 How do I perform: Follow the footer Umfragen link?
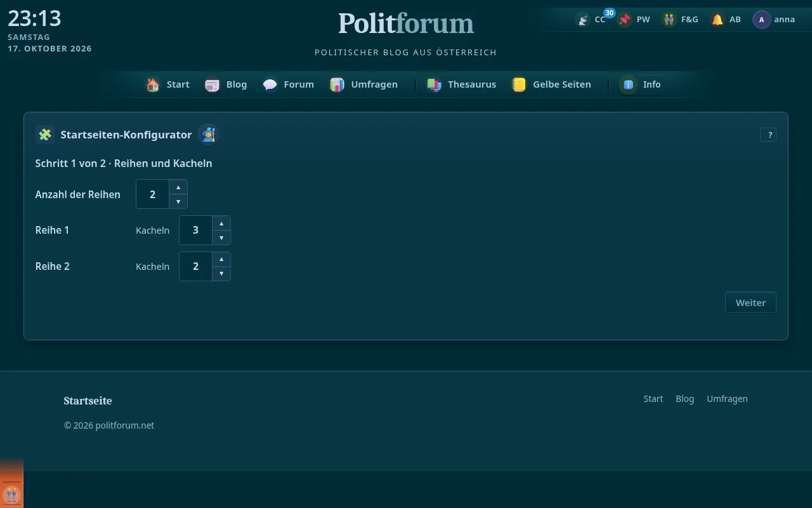point(727,399)
